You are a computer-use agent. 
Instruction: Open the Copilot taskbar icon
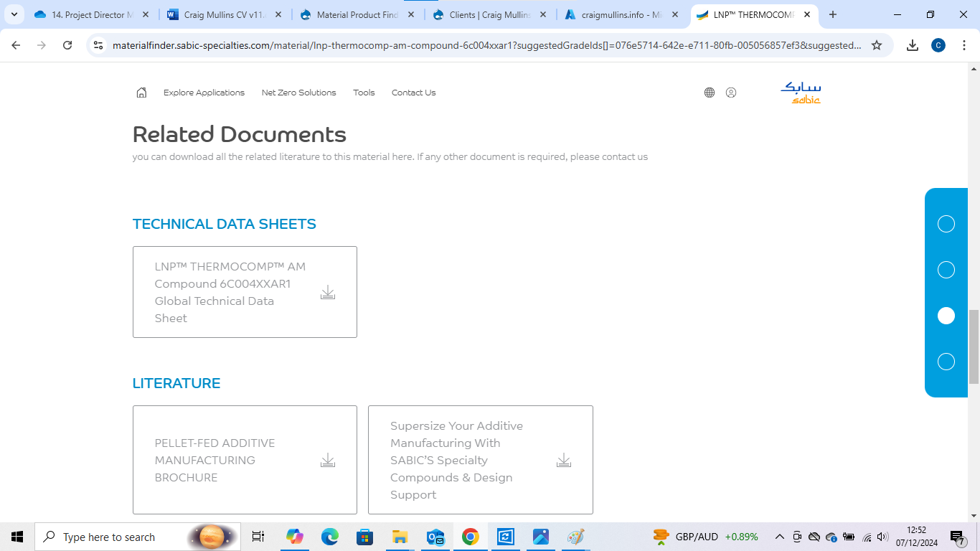pos(295,537)
